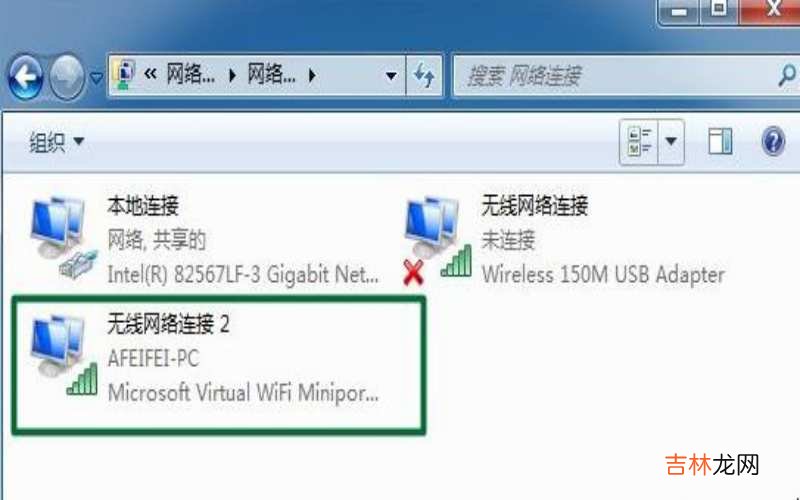Open the blue Help question icon
Screen dimensions: 800x500
(773, 141)
